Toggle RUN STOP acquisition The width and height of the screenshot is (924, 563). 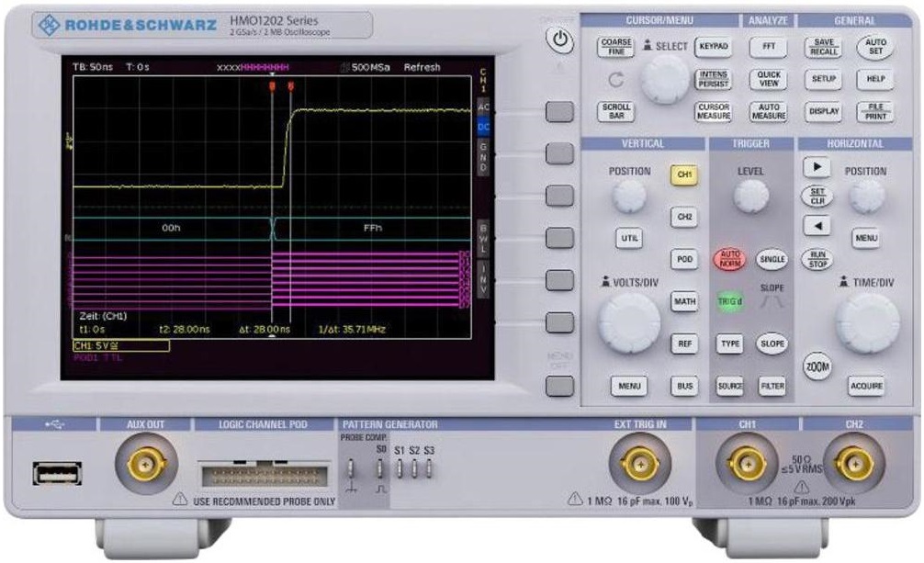point(817,259)
